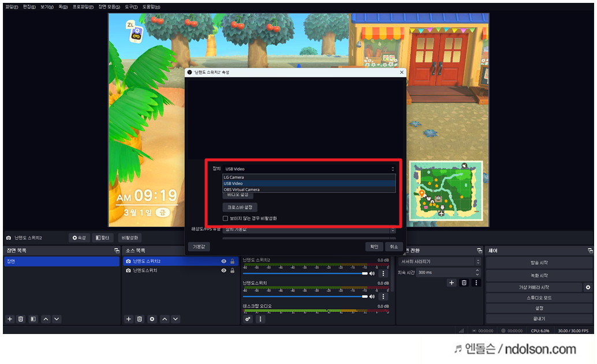Screen dimensions: 597x364
Task: Add a new scene with plus icon
Action: click(10, 319)
